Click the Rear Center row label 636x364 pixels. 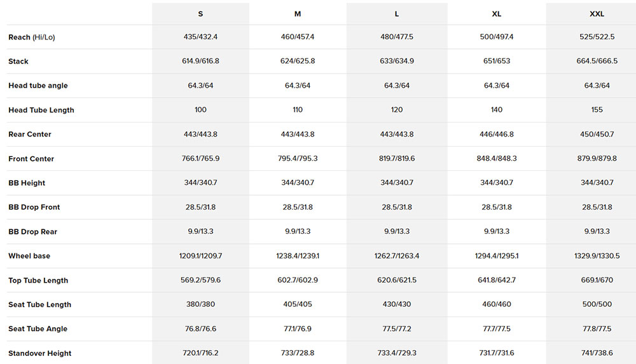pyautogui.click(x=30, y=135)
